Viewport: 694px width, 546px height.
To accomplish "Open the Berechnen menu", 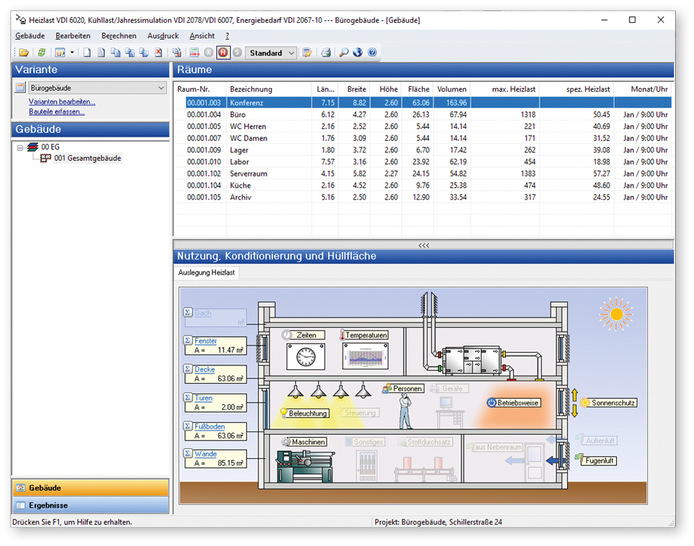I will pos(118,35).
